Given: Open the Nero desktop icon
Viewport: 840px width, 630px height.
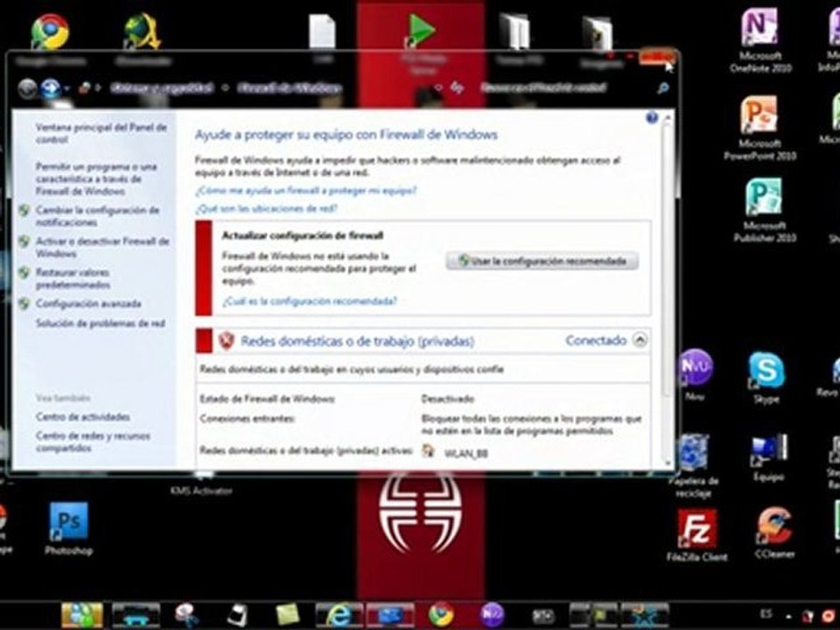Looking at the screenshot, I should coord(695,374).
